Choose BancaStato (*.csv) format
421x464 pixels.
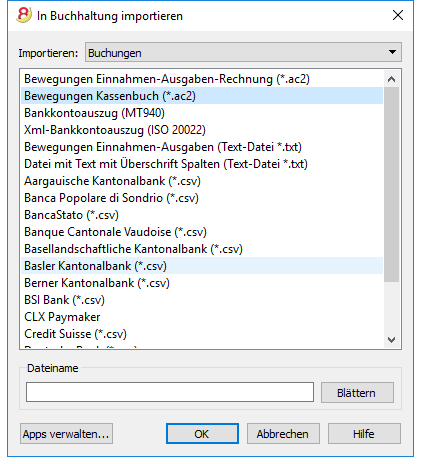coord(202,215)
